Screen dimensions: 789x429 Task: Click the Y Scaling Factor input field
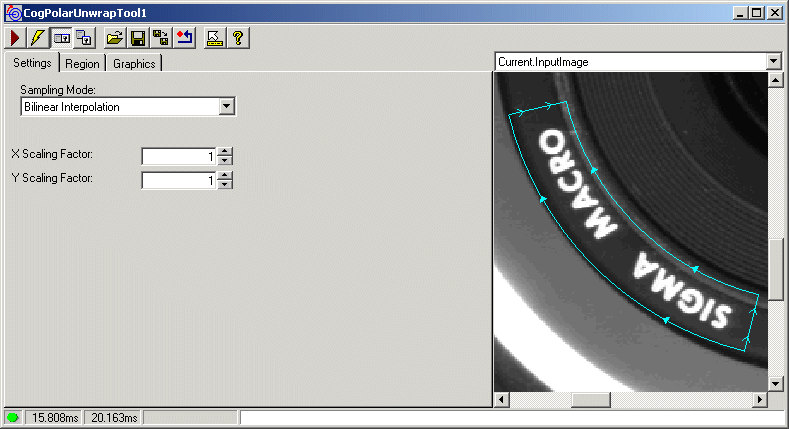(179, 180)
